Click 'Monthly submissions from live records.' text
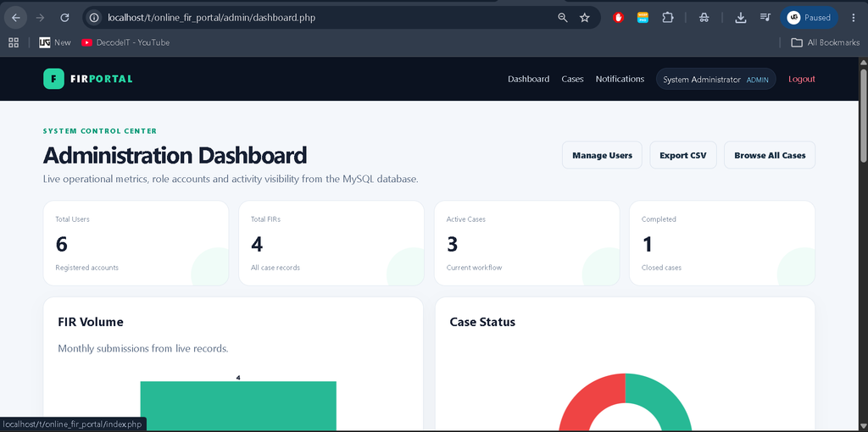This screenshot has height=432, width=868. point(142,349)
